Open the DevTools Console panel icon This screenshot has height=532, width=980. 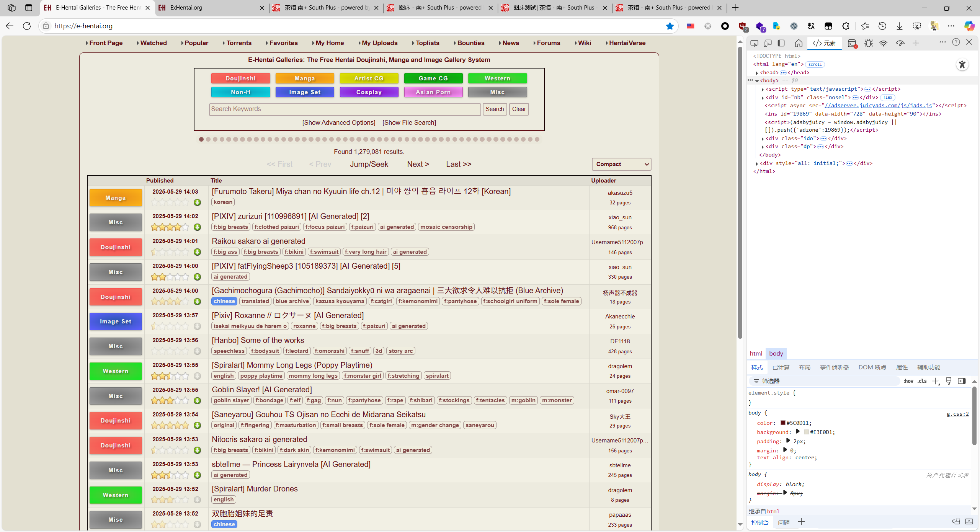(852, 43)
